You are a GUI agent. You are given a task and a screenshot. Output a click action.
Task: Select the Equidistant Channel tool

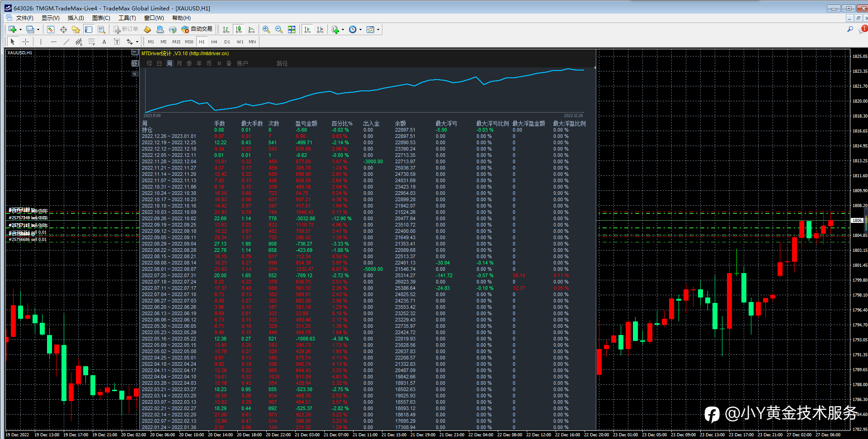click(79, 42)
